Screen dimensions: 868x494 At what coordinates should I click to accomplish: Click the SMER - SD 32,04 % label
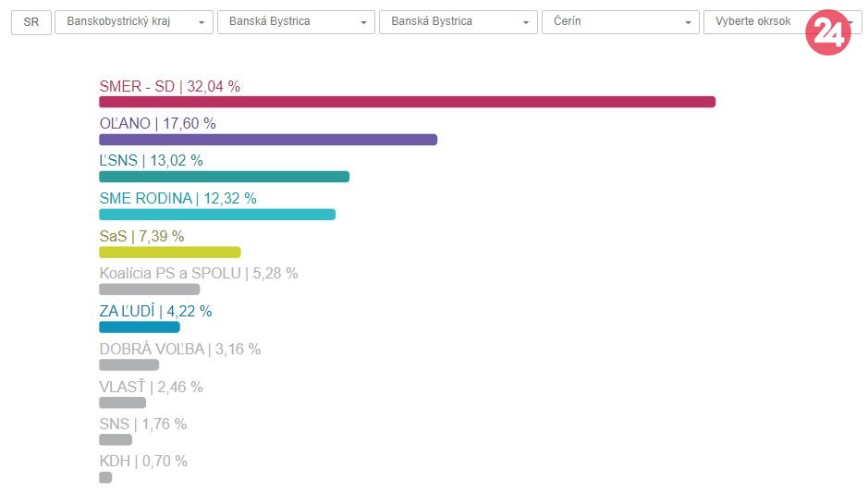click(169, 86)
